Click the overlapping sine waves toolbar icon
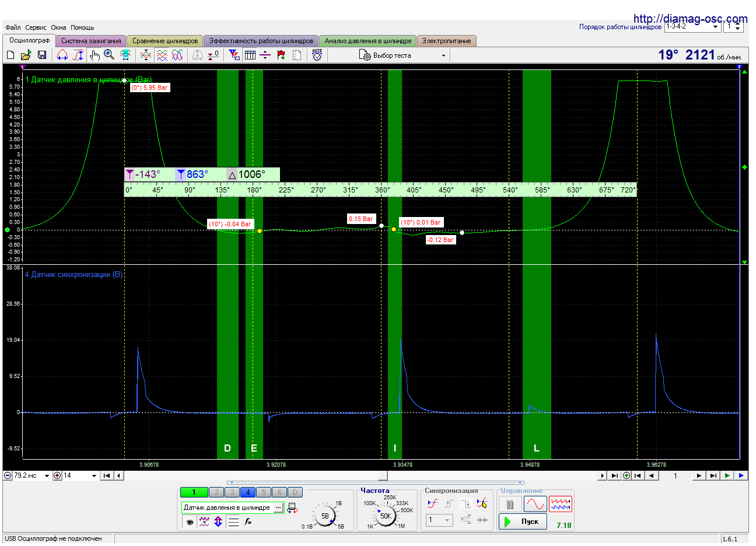The width and height of the screenshot is (756, 546). point(177,55)
